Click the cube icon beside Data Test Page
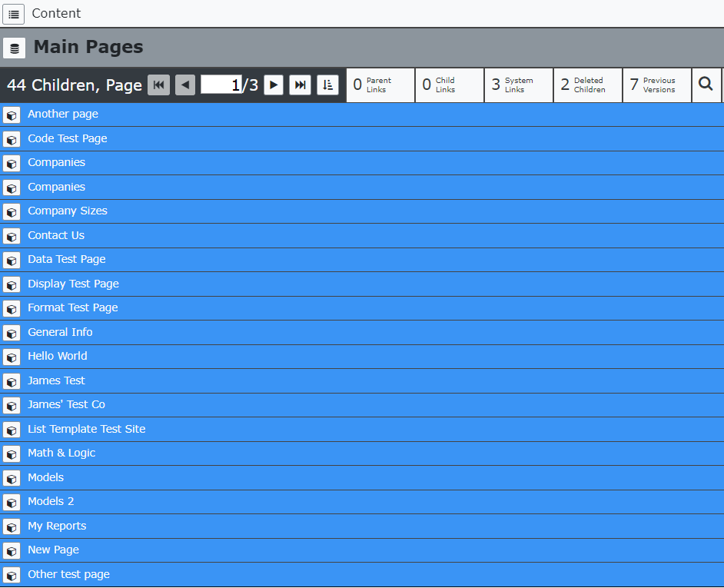The width and height of the screenshot is (724, 588). point(12,261)
